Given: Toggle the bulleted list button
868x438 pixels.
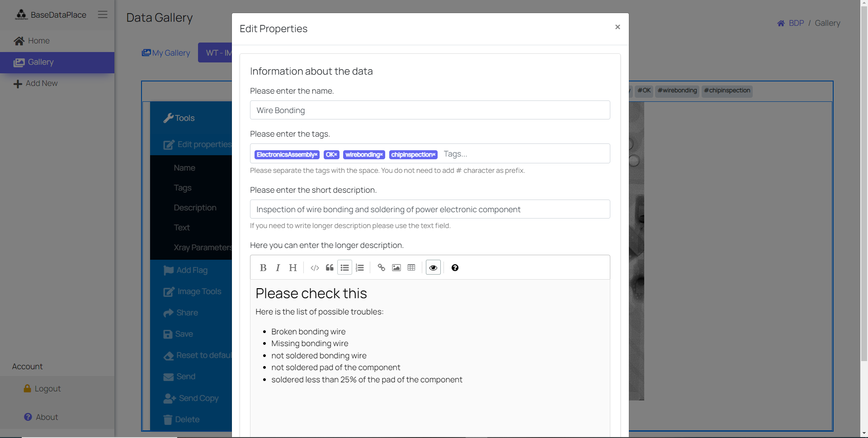Looking at the screenshot, I should pyautogui.click(x=344, y=268).
